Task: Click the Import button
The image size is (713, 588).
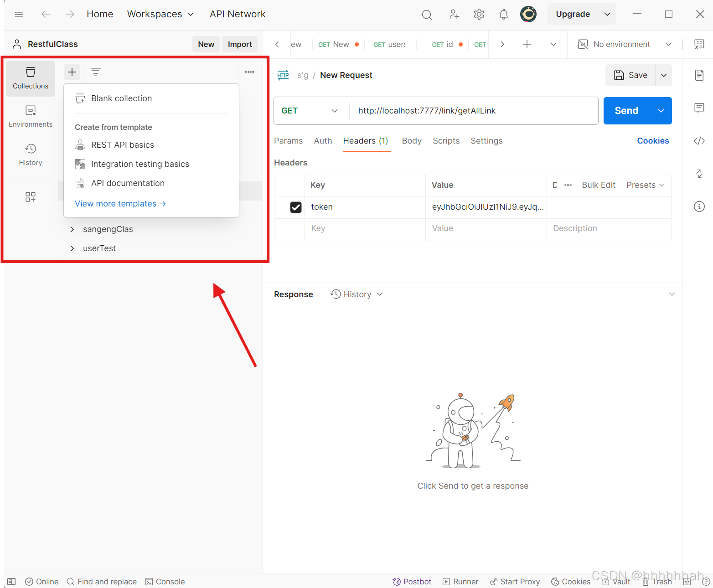Action: [240, 44]
